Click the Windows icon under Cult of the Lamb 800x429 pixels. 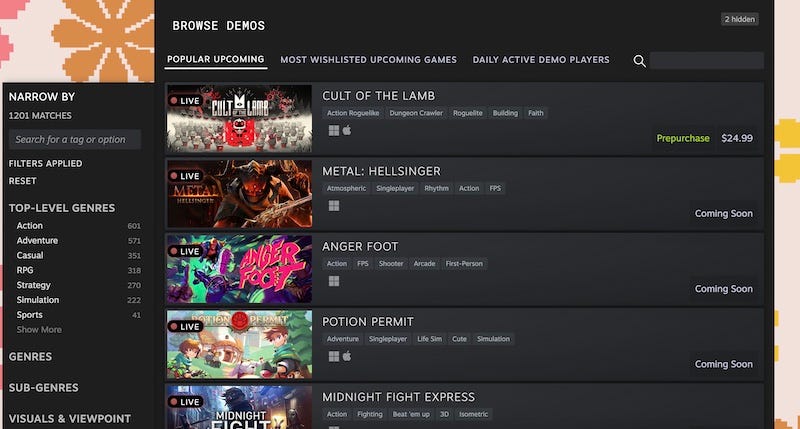click(334, 131)
